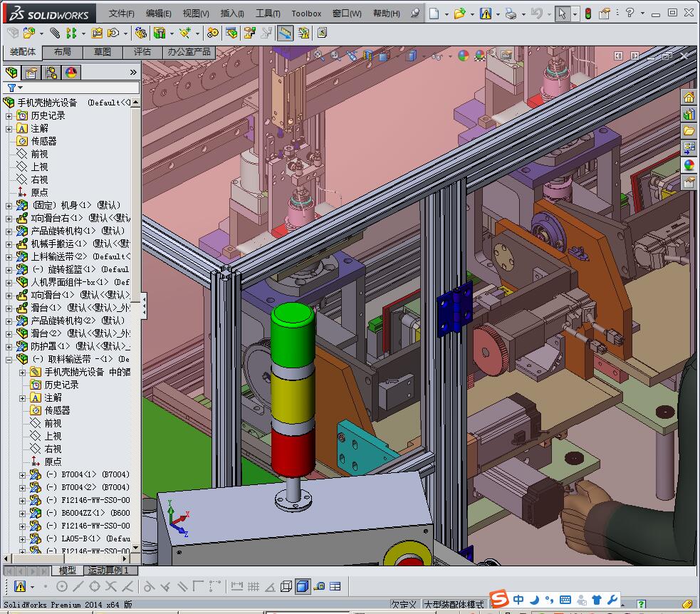Toggle shaded-with-edges display style button
700x614 pixels.
[302, 586]
